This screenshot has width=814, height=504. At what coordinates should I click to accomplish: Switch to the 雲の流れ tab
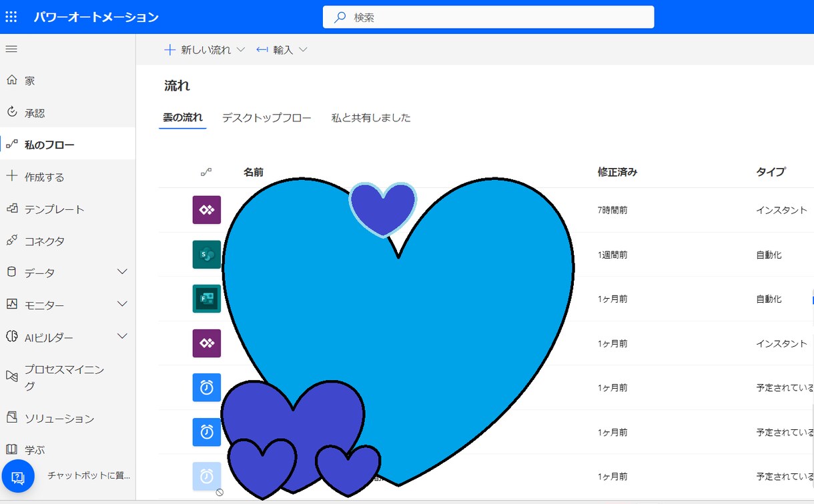point(183,118)
